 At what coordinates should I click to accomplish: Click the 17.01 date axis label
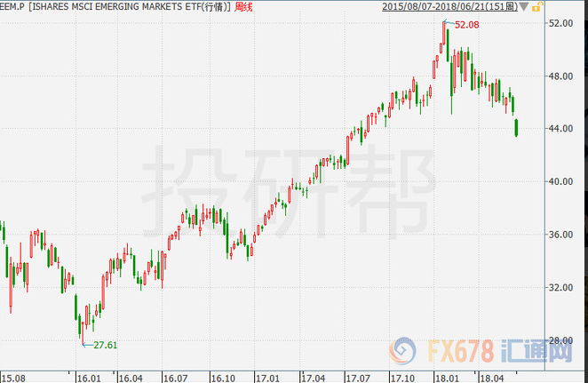coord(267,379)
